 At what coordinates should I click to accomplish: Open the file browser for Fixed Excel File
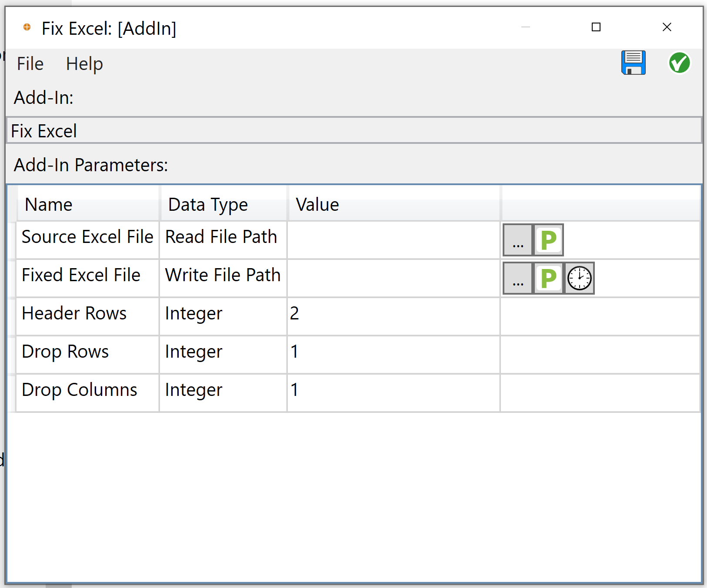pos(518,279)
